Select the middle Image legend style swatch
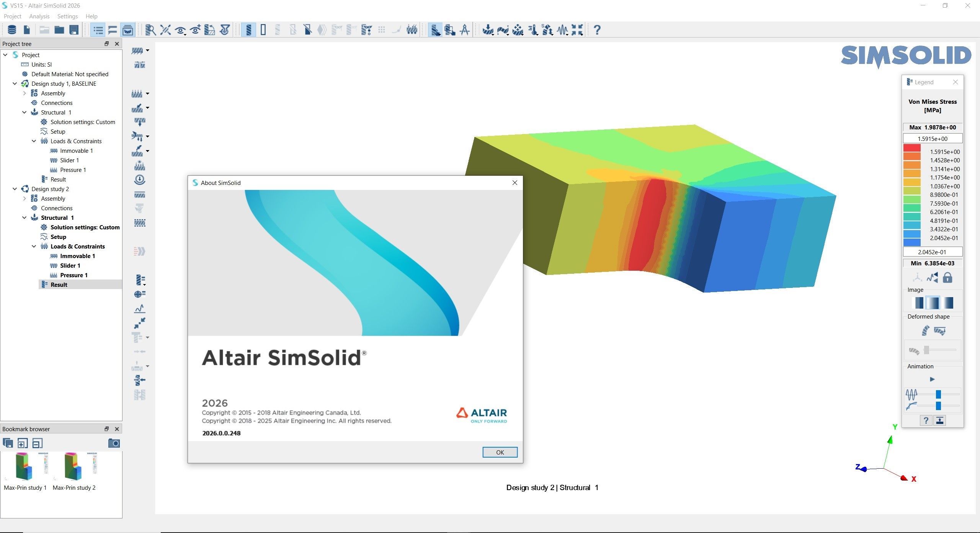980x533 pixels. pyautogui.click(x=933, y=303)
